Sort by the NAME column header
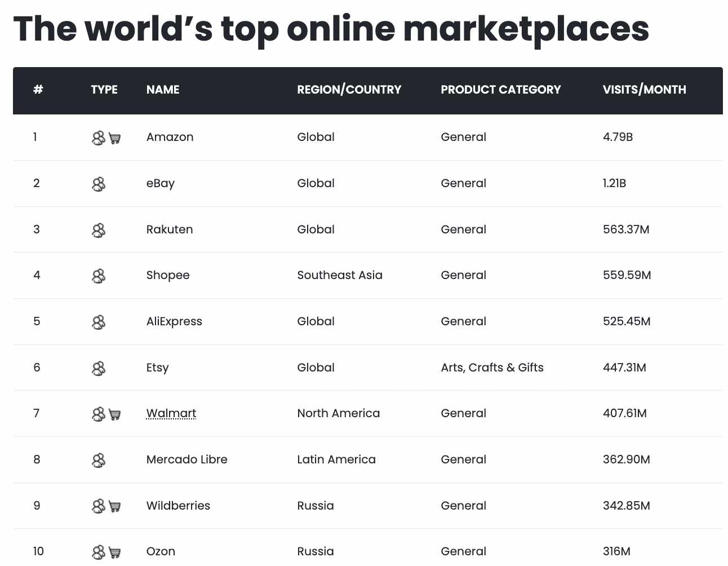This screenshot has width=728, height=566. click(163, 90)
